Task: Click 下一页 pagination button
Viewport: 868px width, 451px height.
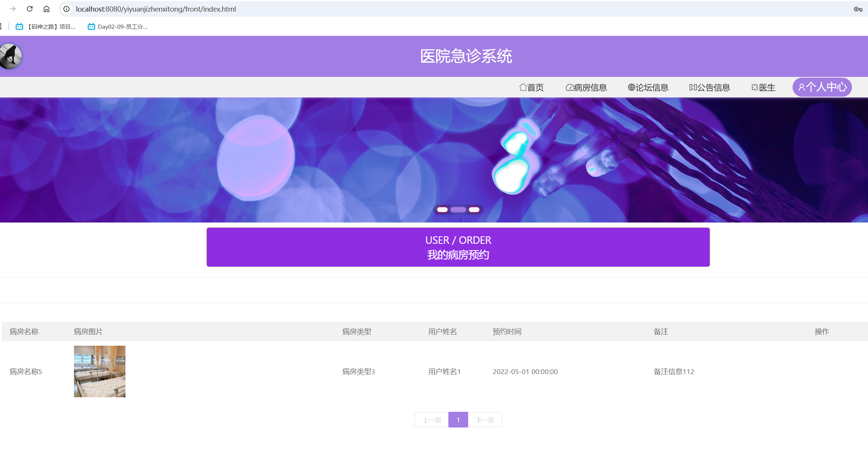Action: pyautogui.click(x=485, y=420)
